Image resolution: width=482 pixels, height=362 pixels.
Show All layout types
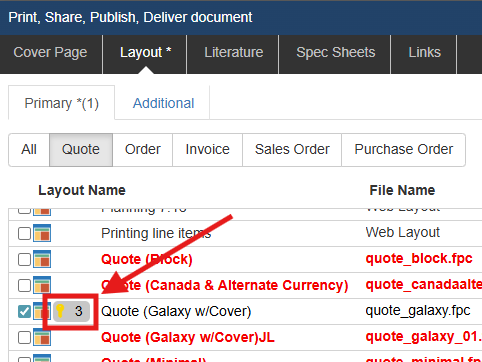click(x=29, y=150)
